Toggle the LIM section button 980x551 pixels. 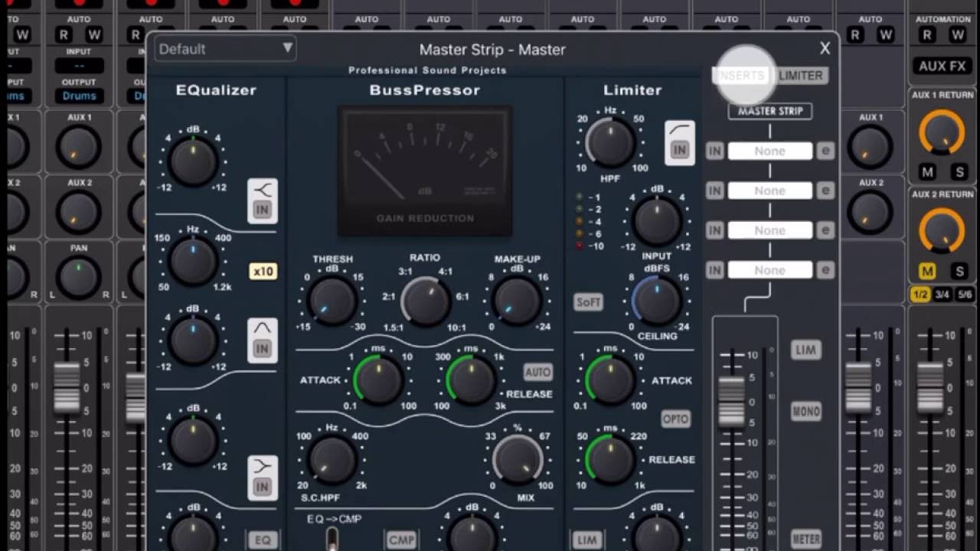pyautogui.click(x=587, y=540)
